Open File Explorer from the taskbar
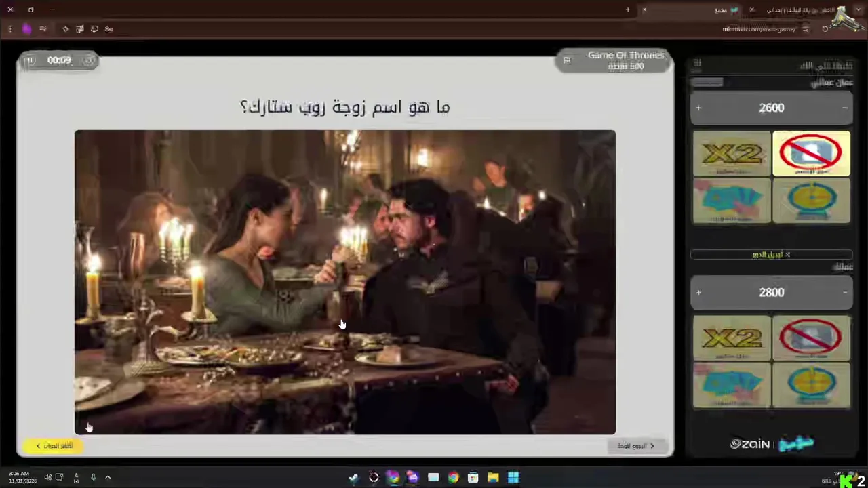Screen dimensions: 868x488 point(493,478)
